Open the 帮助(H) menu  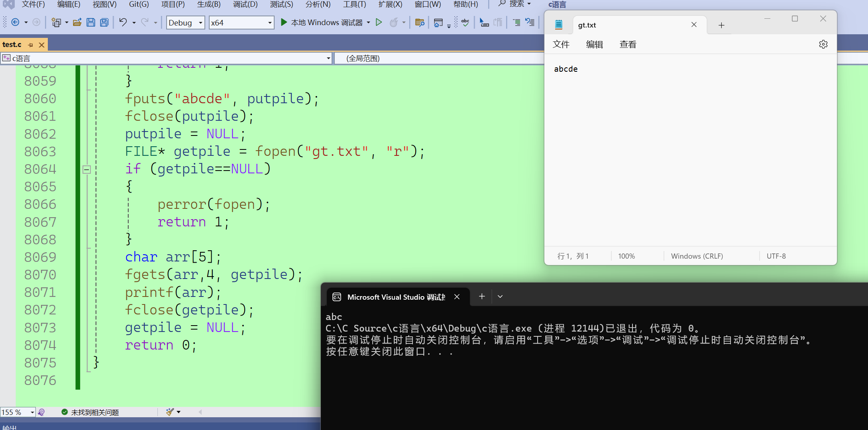point(465,4)
